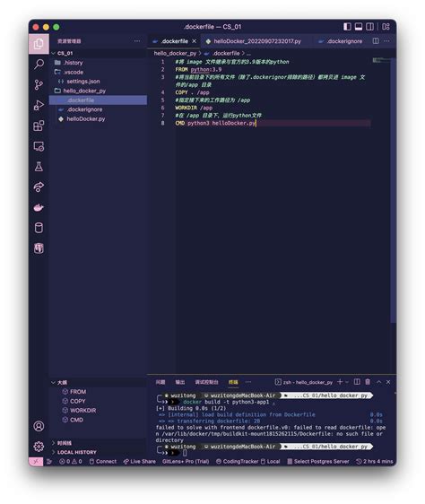Click Select Postgres Server status item
Viewport: 425px width, 504px height.
(x=318, y=462)
